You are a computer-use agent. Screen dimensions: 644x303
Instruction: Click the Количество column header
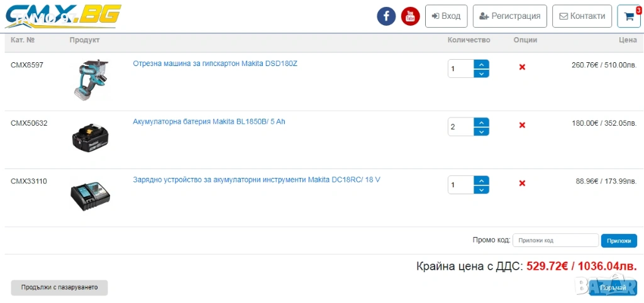click(469, 40)
